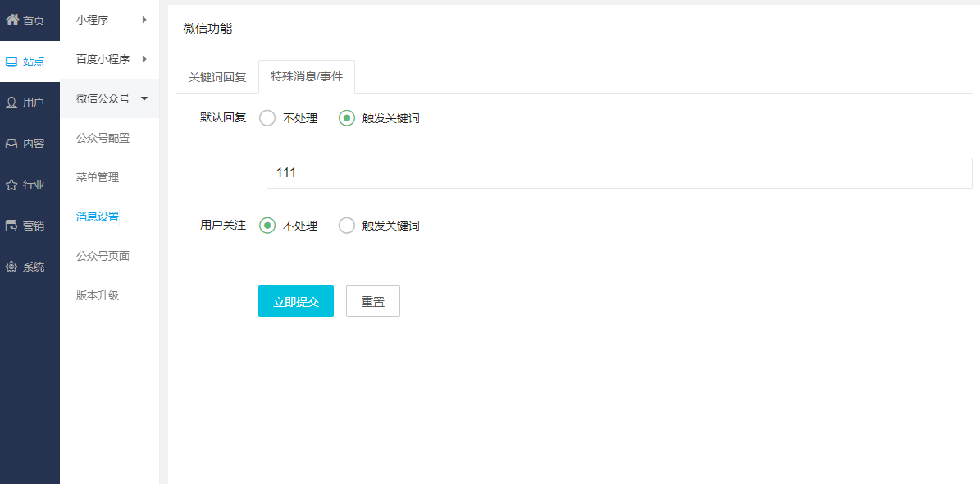Open 公众号页面 item
This screenshot has height=484, width=980.
pos(103,257)
